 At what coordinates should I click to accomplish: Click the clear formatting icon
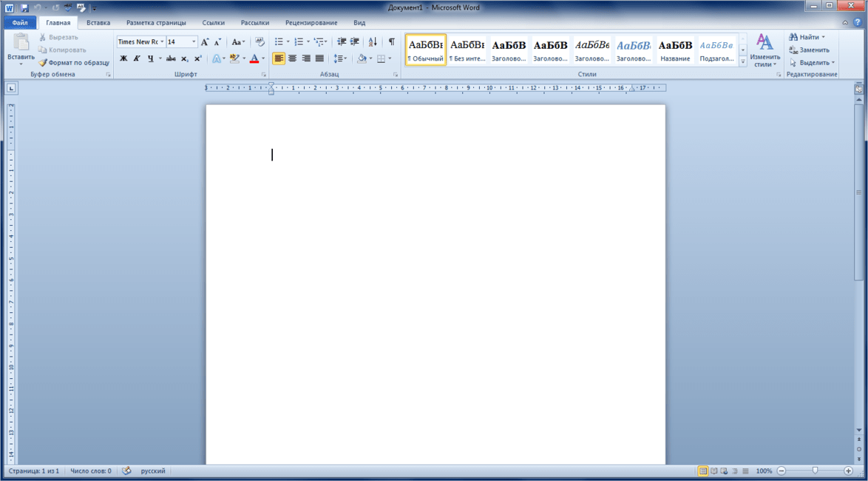[260, 42]
